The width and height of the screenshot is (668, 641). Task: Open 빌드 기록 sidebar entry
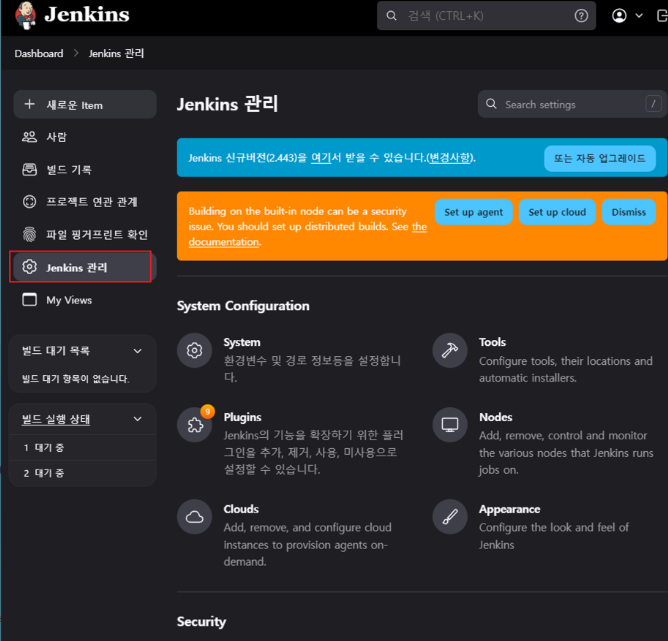(85, 170)
